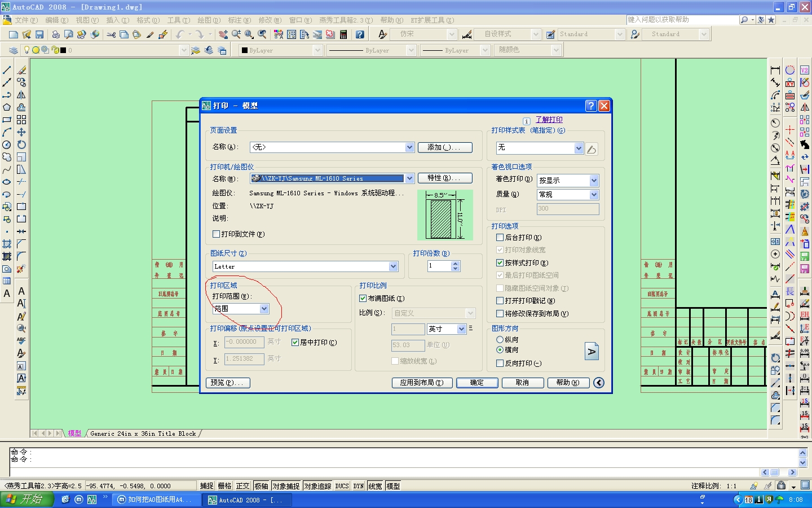Screen dimensions: 812x508
Task: Toggle 正交 ortho mode in status bar
Action: pos(242,486)
